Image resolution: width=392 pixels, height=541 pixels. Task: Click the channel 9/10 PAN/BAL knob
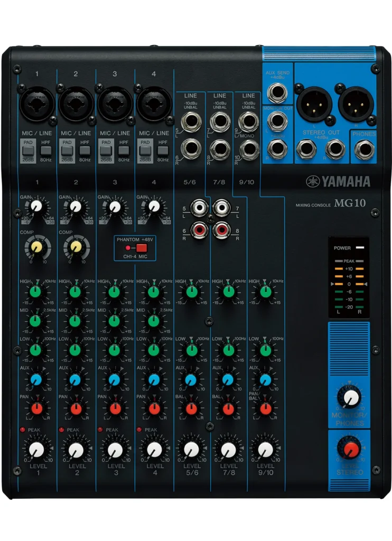click(x=265, y=409)
